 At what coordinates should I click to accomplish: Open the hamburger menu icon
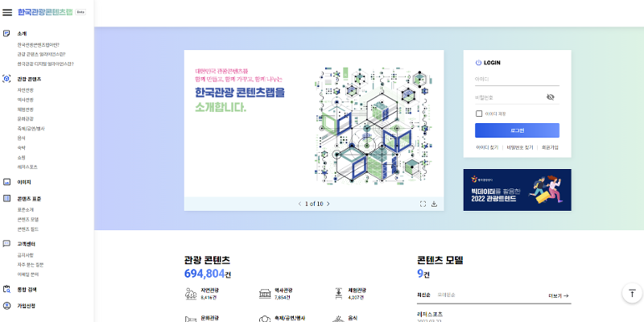7,12
